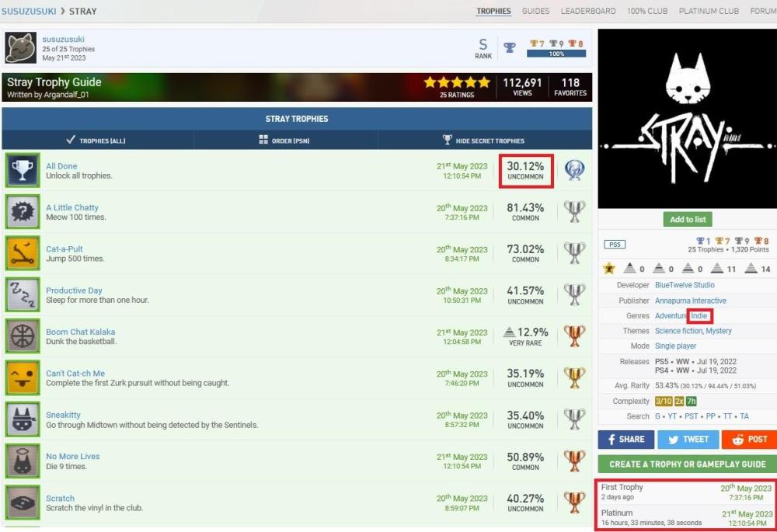Click Create a Trophy or Gameplay Guide
777x532 pixels.
tap(687, 464)
